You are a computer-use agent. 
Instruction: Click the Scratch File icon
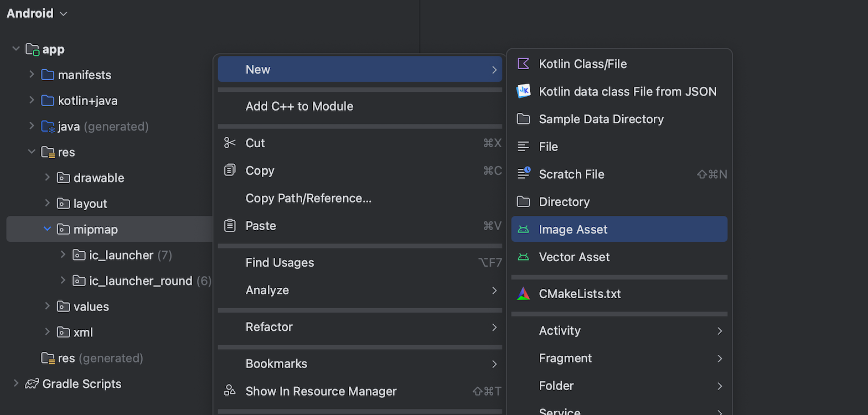point(523,174)
